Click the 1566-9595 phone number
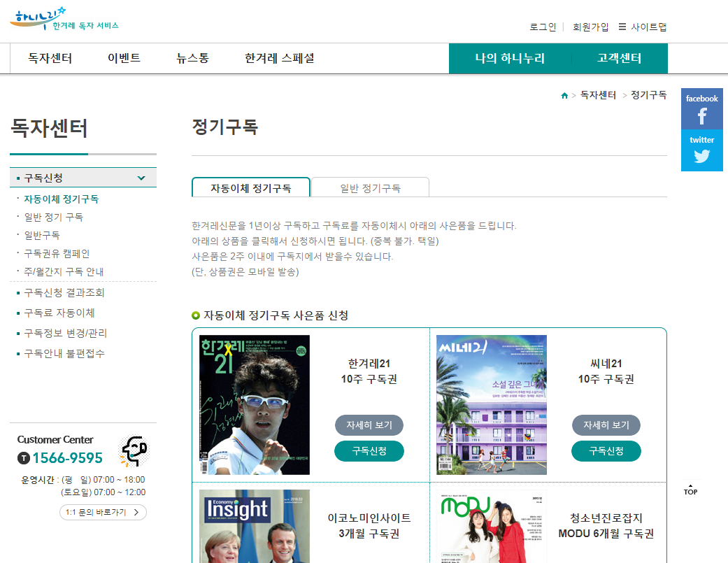728x563 pixels. coord(67,458)
